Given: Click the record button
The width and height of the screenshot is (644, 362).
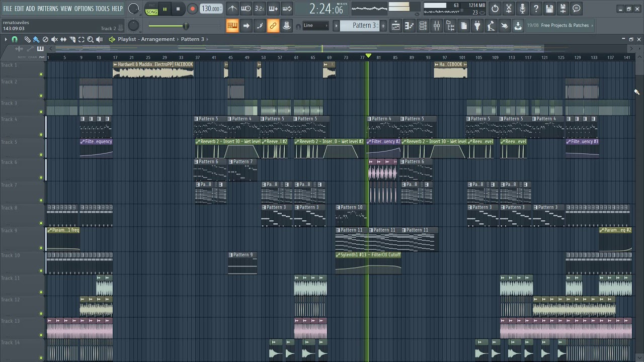Looking at the screenshot, I should [x=192, y=9].
